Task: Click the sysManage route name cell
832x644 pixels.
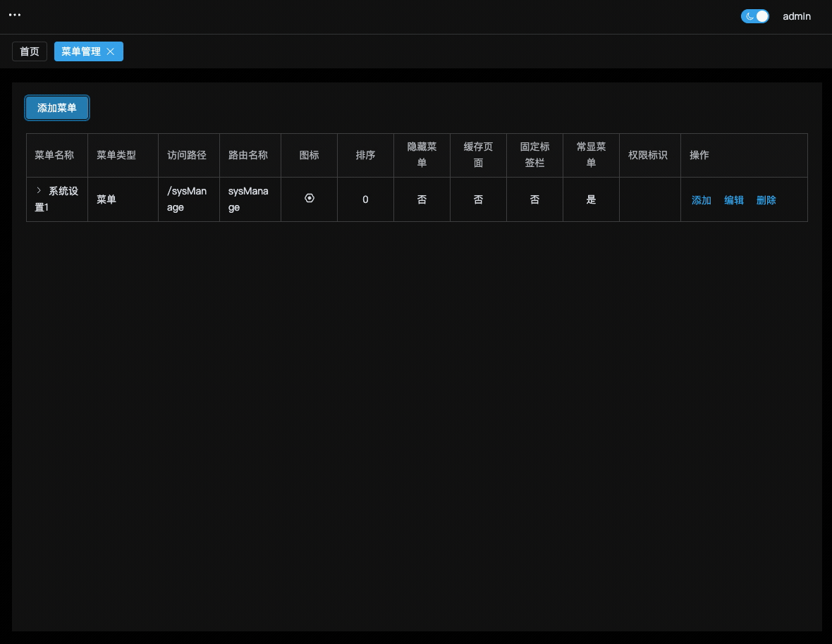Action: coord(250,199)
